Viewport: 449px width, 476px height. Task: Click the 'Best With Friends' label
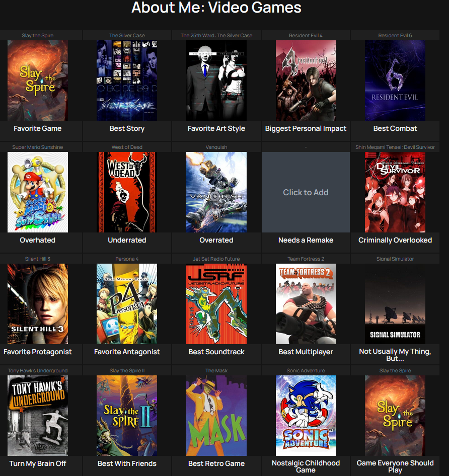click(x=127, y=463)
